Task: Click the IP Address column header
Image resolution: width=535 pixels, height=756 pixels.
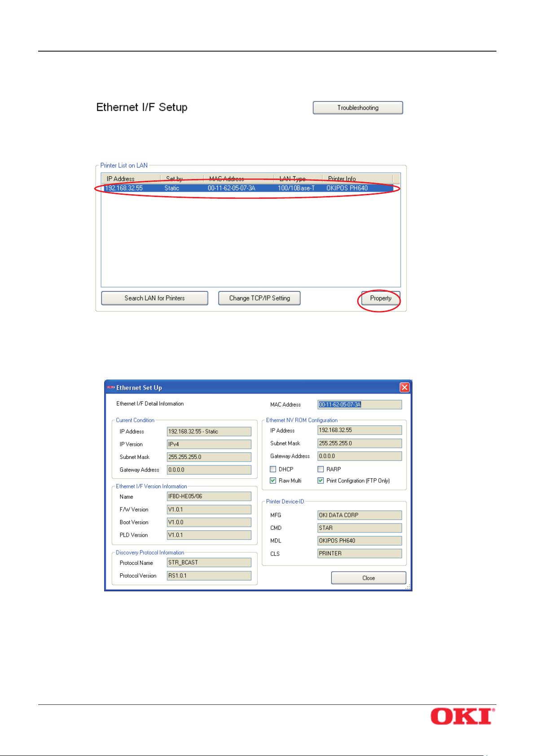Action: pos(131,179)
